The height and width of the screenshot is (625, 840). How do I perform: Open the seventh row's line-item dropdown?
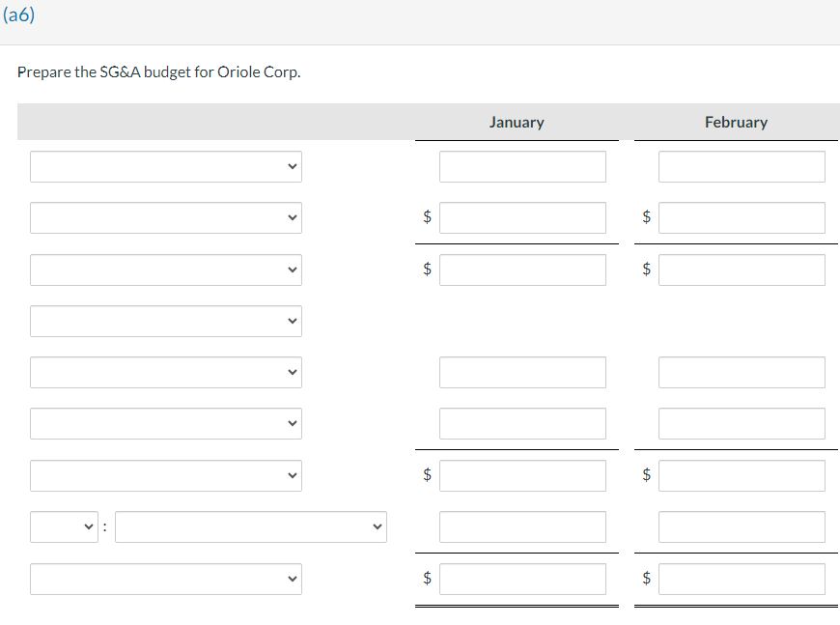tap(166, 475)
